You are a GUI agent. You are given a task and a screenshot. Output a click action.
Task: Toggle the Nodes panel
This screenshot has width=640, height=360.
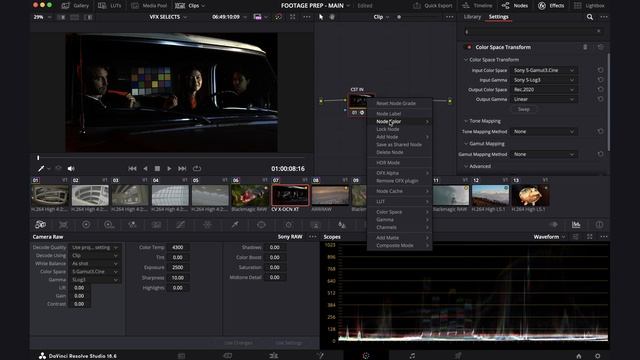point(515,6)
